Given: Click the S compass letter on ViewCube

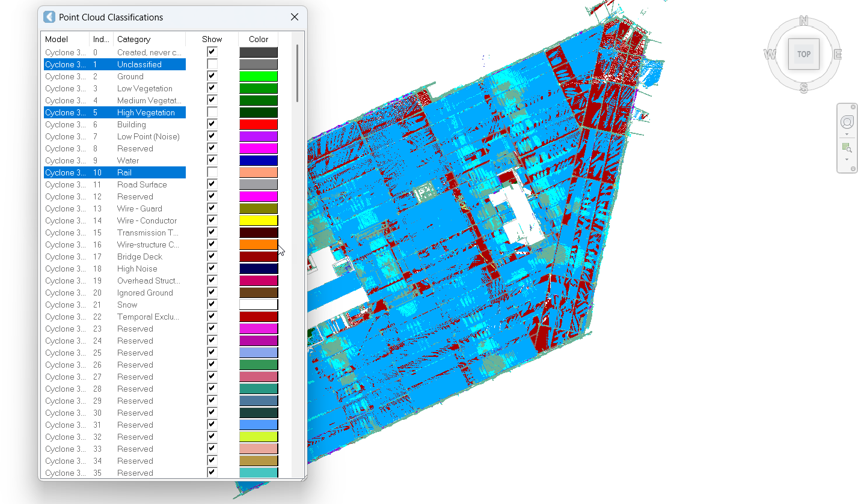Looking at the screenshot, I should point(803,88).
